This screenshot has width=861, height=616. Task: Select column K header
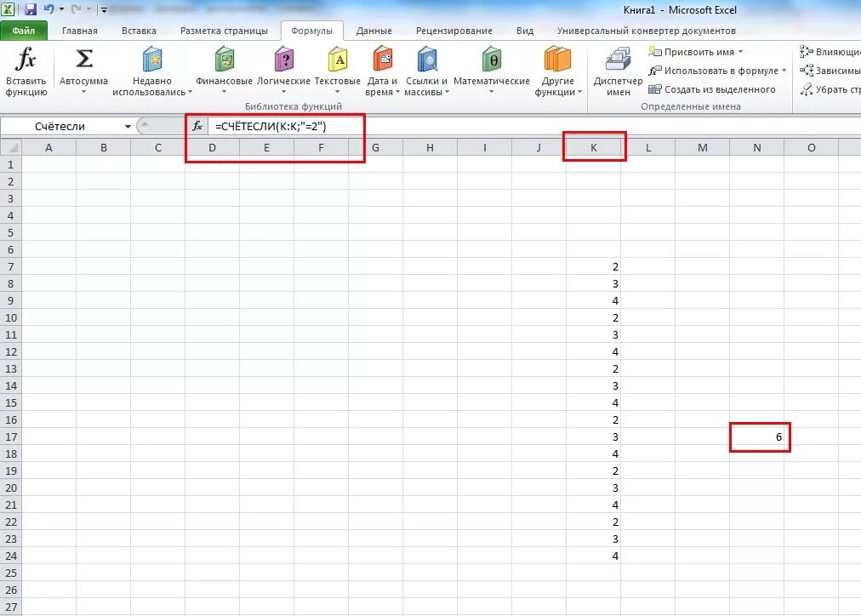[x=594, y=147]
